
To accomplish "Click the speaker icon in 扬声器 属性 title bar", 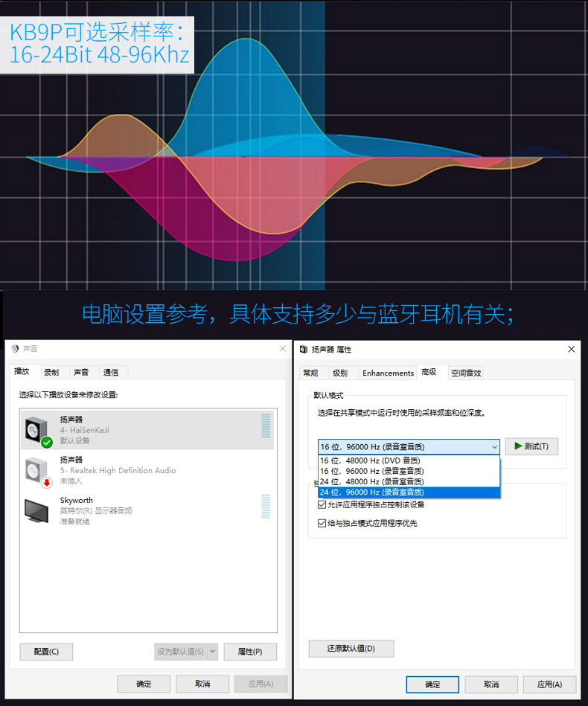I will [304, 350].
